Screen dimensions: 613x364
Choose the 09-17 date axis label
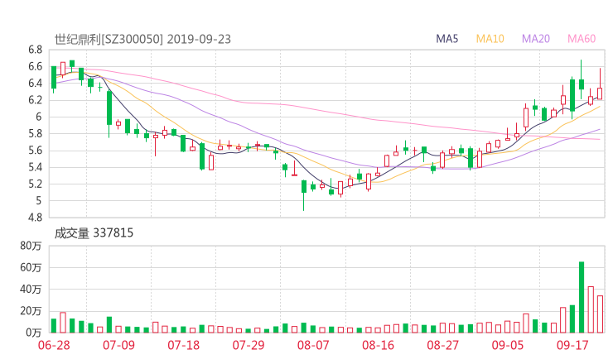click(x=572, y=346)
